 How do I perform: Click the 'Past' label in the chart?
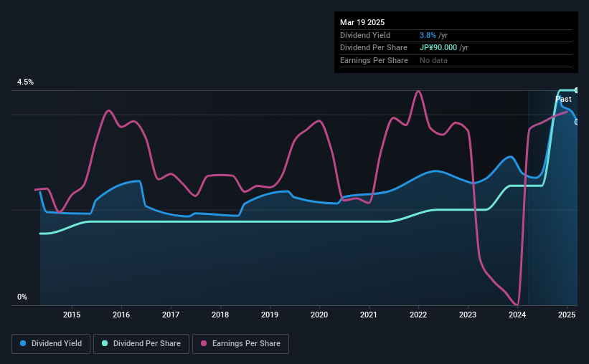563,99
